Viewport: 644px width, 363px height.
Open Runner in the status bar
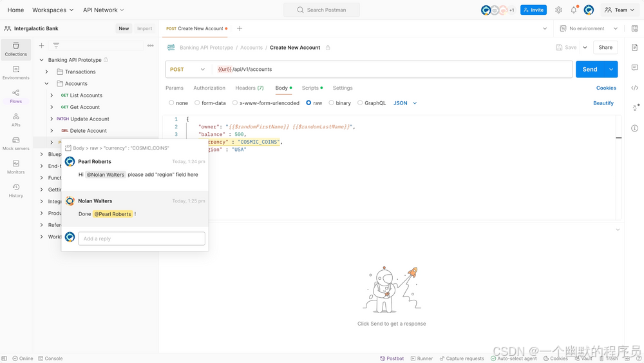tap(421, 358)
